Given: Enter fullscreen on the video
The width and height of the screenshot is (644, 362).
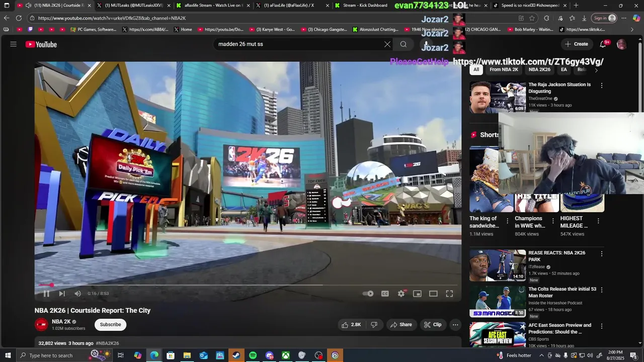Looking at the screenshot, I should coord(449,294).
